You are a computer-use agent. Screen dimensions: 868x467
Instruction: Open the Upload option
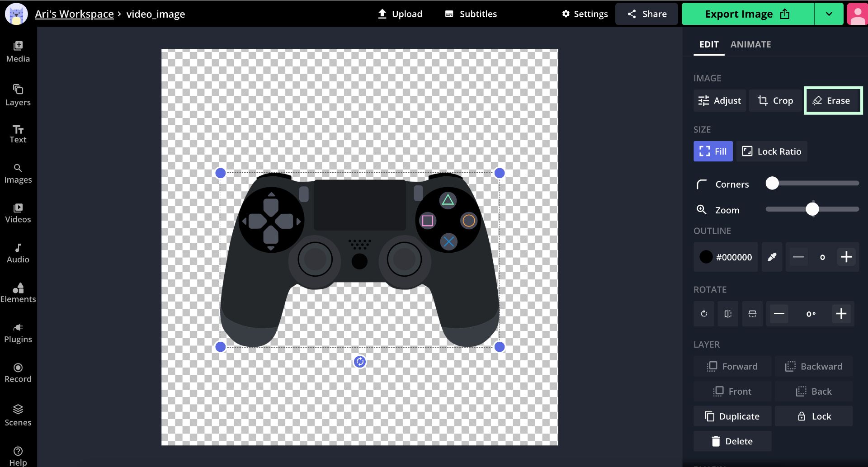click(x=400, y=14)
